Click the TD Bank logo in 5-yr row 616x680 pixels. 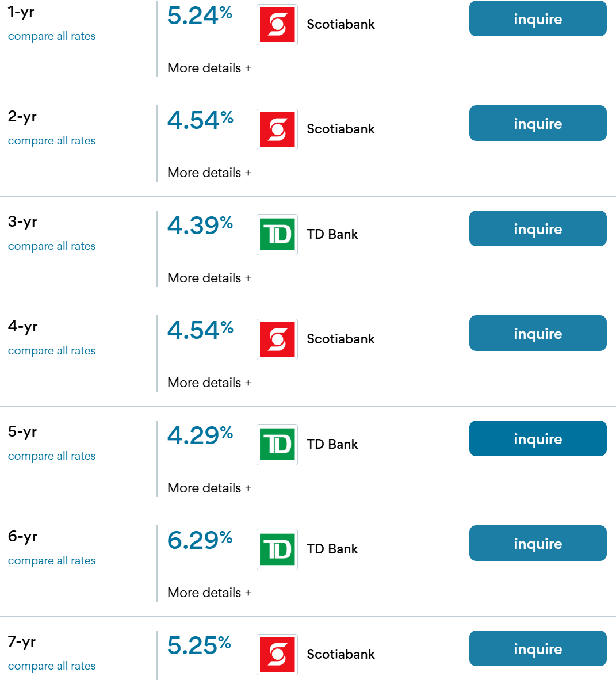coord(277,445)
